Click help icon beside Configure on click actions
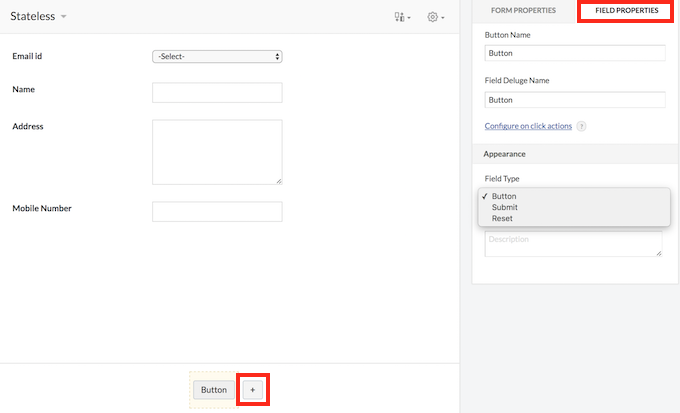The height and width of the screenshot is (413, 680). pyautogui.click(x=581, y=126)
